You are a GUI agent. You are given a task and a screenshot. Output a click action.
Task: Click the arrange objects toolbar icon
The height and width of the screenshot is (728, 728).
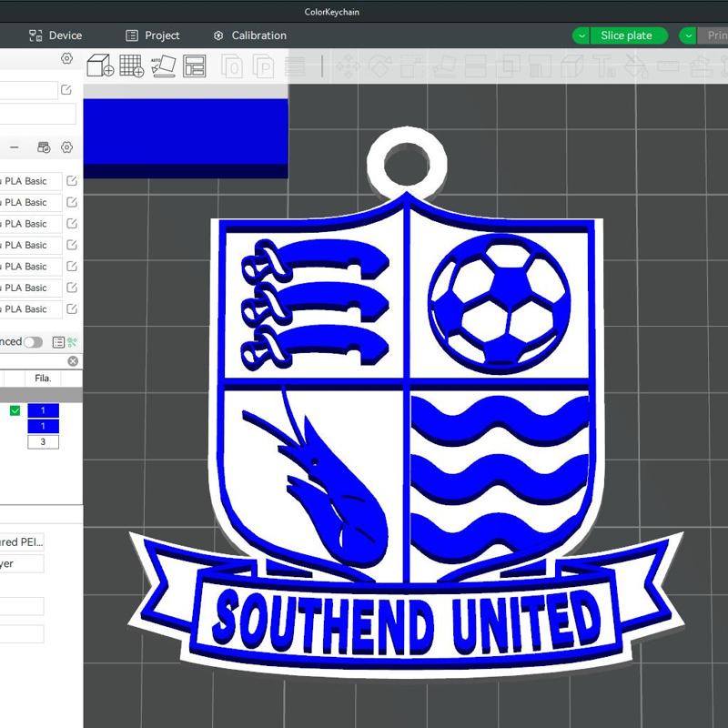point(192,66)
